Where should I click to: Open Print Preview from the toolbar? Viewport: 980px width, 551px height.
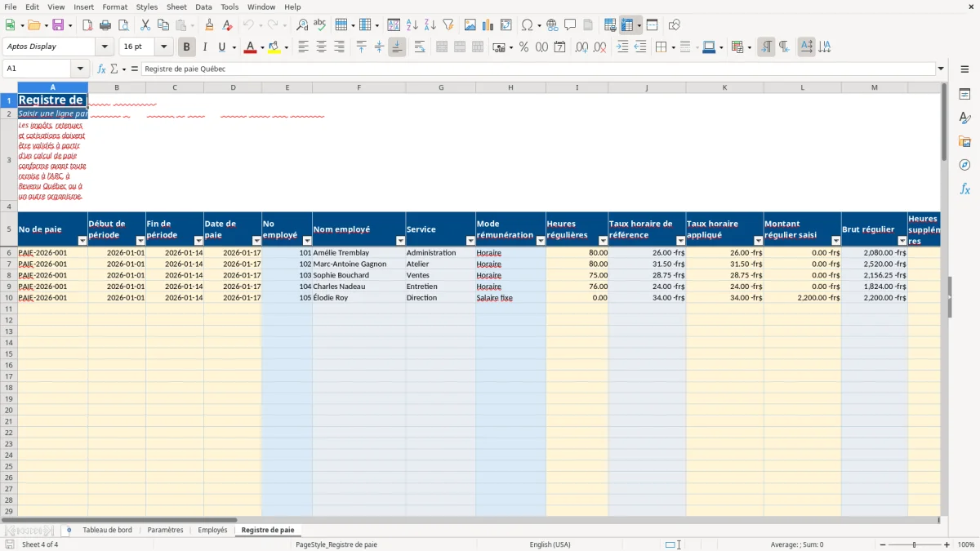tap(123, 25)
